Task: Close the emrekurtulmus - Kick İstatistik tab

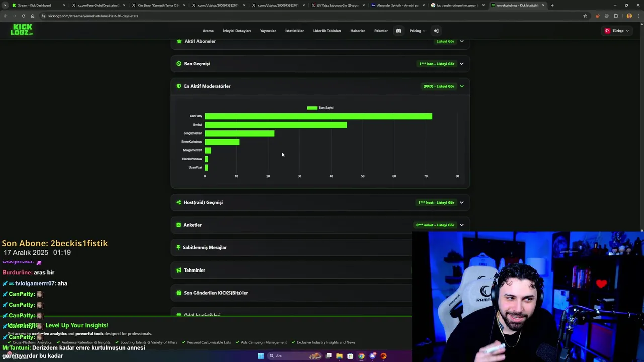Action: click(x=543, y=5)
